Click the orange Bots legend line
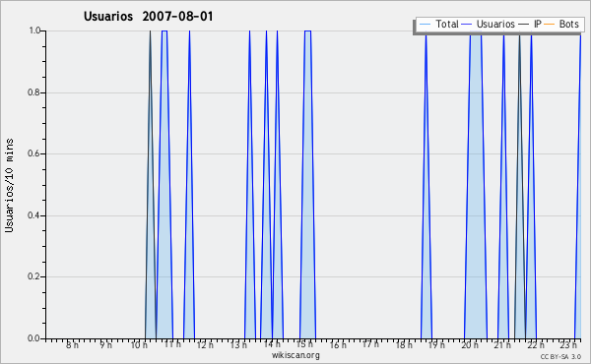591x364 pixels. pyautogui.click(x=550, y=25)
